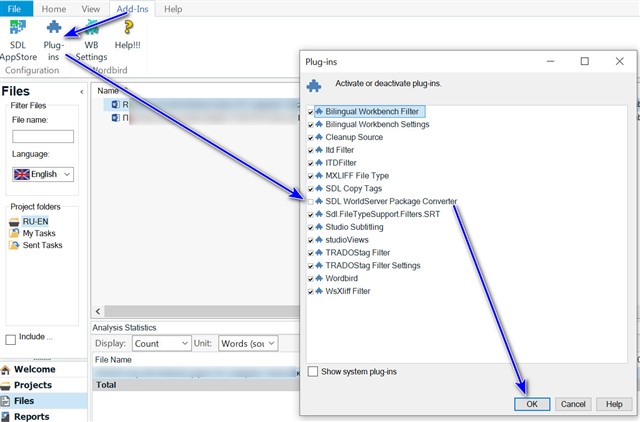Select the Bilingual Workbench Filter plug-in row

(372, 111)
